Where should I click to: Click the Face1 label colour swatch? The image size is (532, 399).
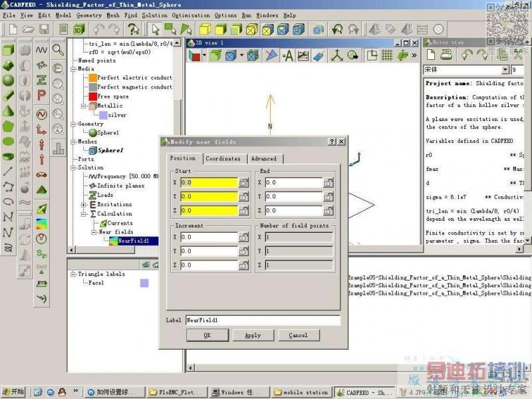[x=144, y=283]
